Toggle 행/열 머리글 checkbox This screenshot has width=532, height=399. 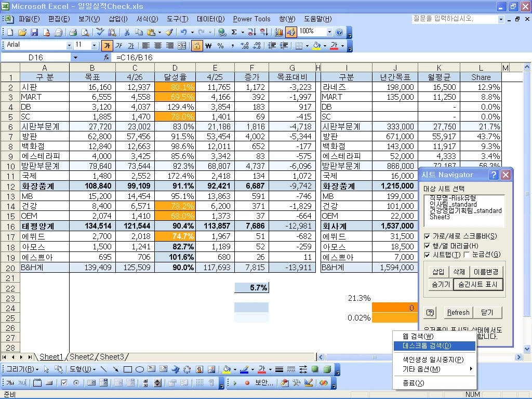[x=427, y=246]
